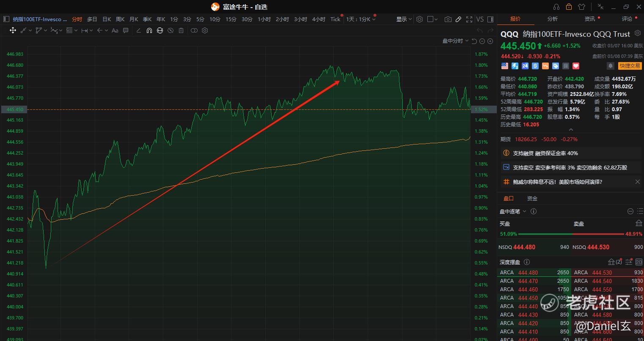
Task: Toggle the left sidebar panel icon
Action: pos(6,19)
